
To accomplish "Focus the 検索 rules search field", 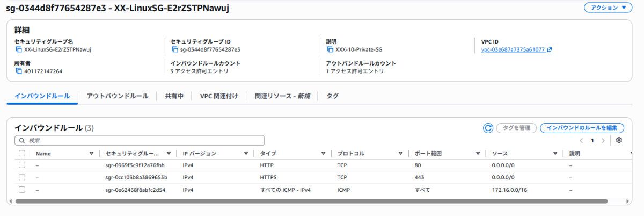I will tap(140, 140).
